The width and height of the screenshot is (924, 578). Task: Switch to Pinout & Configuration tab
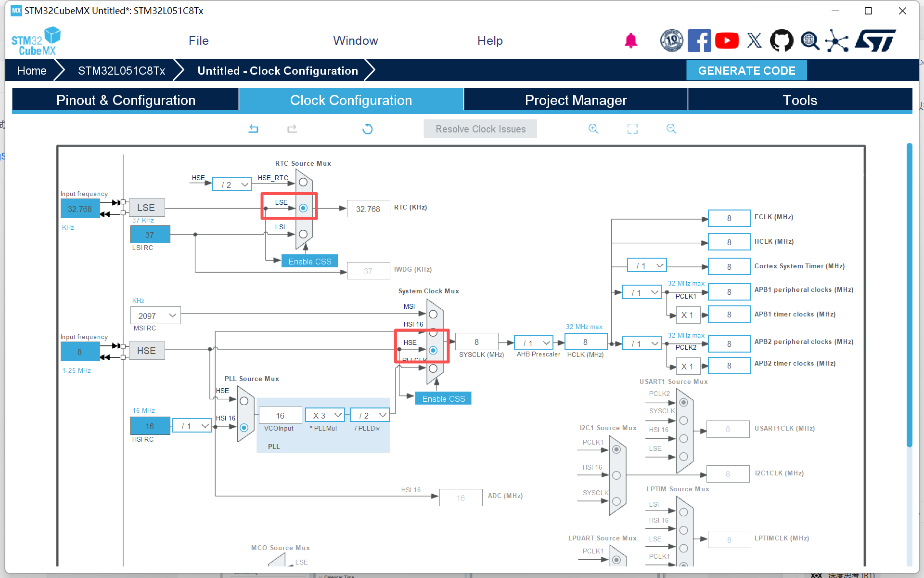126,100
